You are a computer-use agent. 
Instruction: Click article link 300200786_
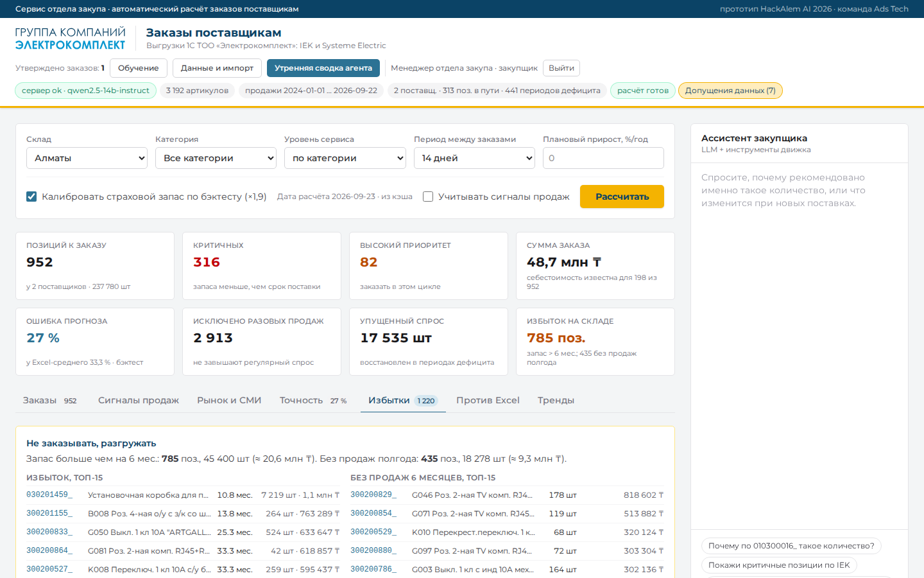pos(373,570)
